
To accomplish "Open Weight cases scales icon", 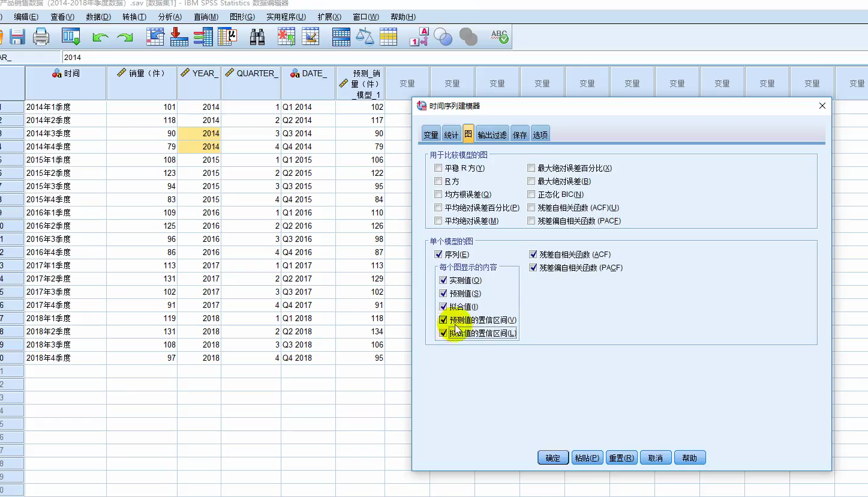I will point(365,37).
